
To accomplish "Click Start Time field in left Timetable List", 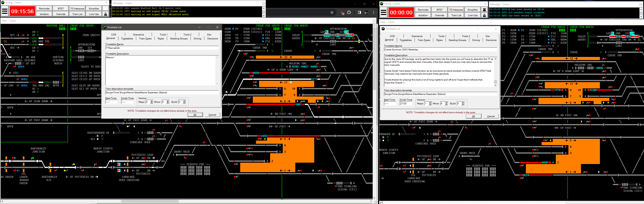I will pyautogui.click(x=111, y=102).
